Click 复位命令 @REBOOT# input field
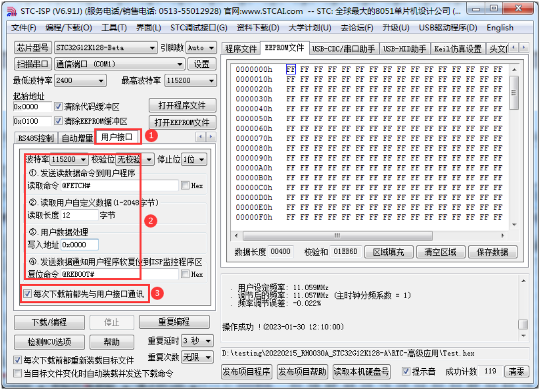The image size is (543, 392). click(x=119, y=274)
